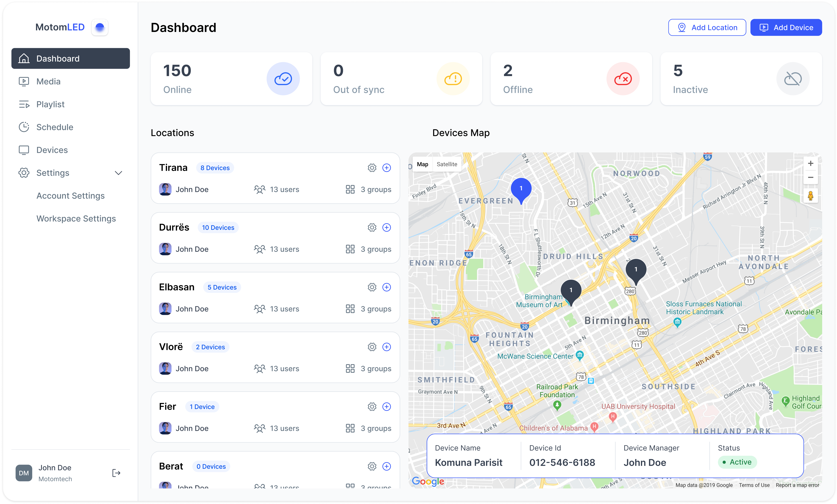Click the plus icon on Fier card

[387, 407]
